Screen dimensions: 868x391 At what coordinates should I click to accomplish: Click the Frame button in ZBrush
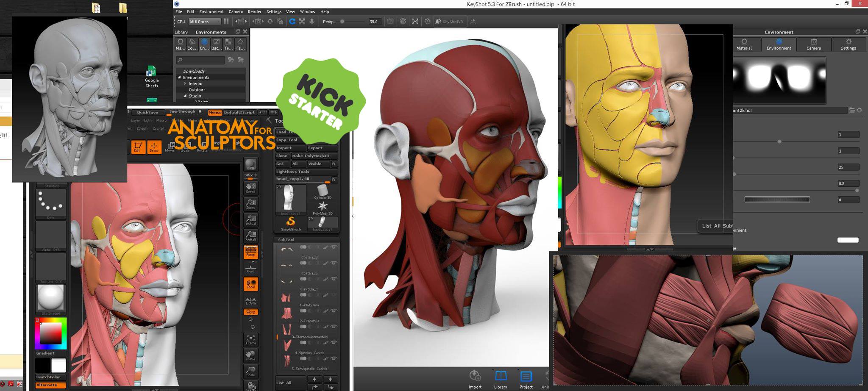(250, 339)
